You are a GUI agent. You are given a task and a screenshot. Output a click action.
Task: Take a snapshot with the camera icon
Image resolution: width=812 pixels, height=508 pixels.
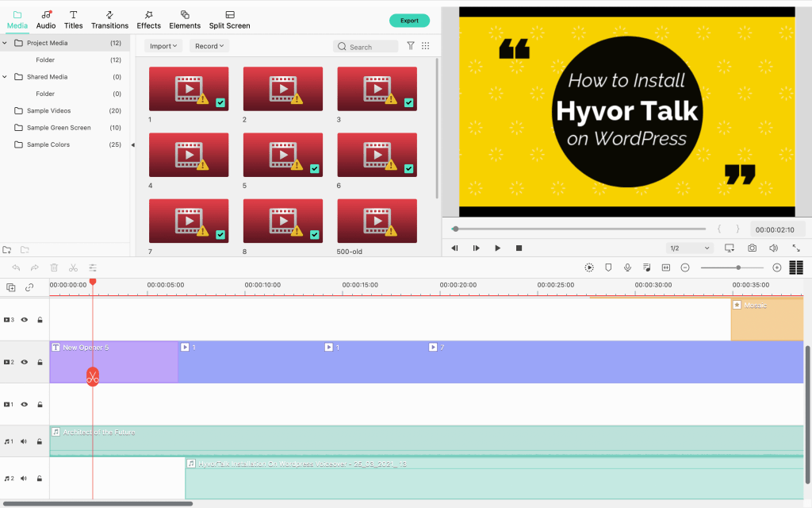pos(752,248)
